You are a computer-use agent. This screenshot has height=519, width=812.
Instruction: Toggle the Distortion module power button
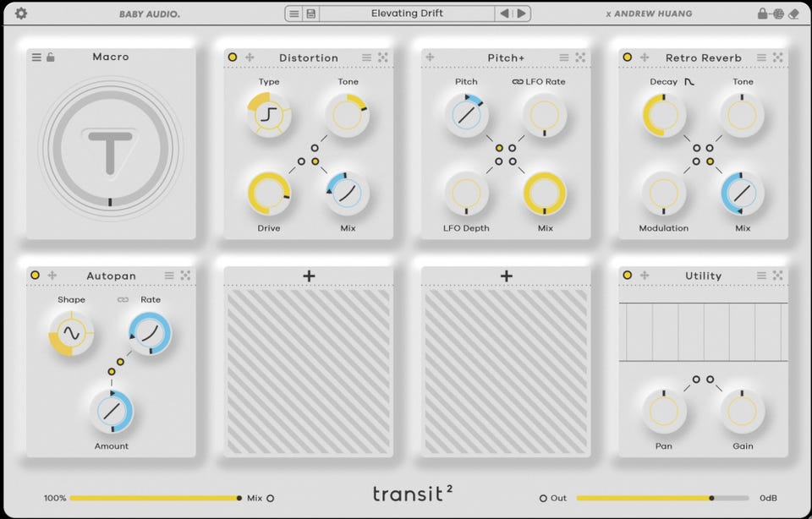point(233,57)
